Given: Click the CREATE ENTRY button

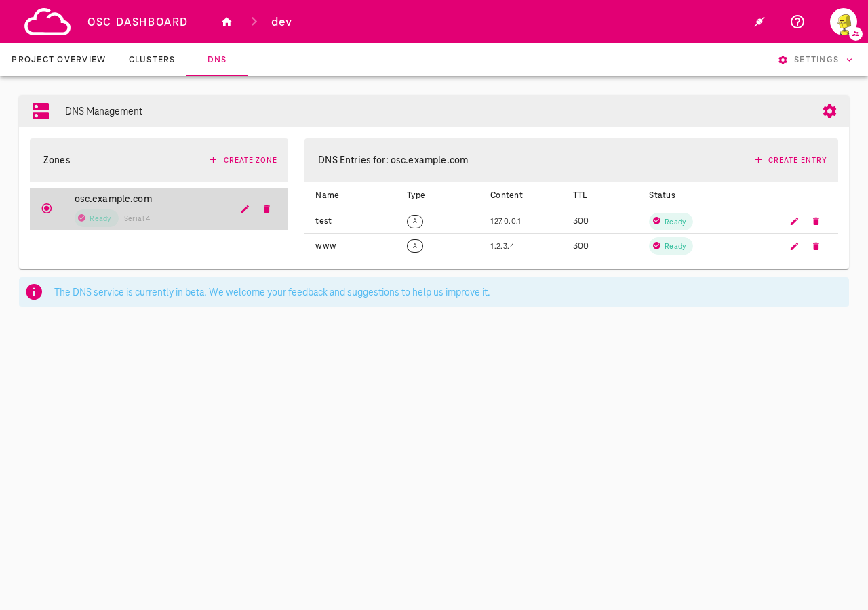Looking at the screenshot, I should (790, 160).
